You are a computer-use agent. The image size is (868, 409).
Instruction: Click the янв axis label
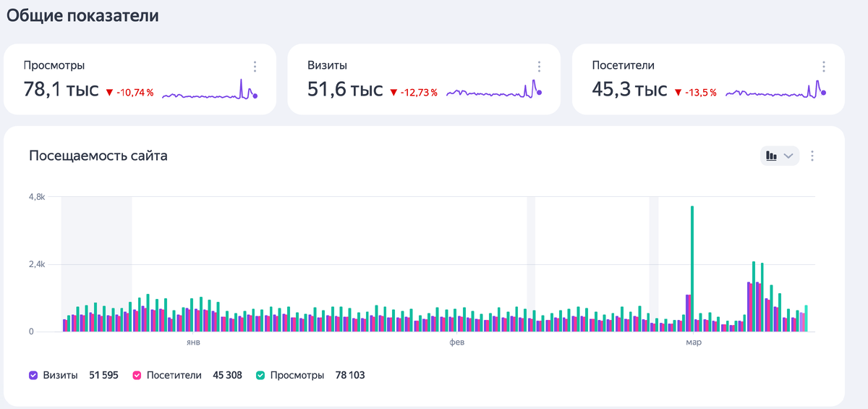pyautogui.click(x=193, y=342)
